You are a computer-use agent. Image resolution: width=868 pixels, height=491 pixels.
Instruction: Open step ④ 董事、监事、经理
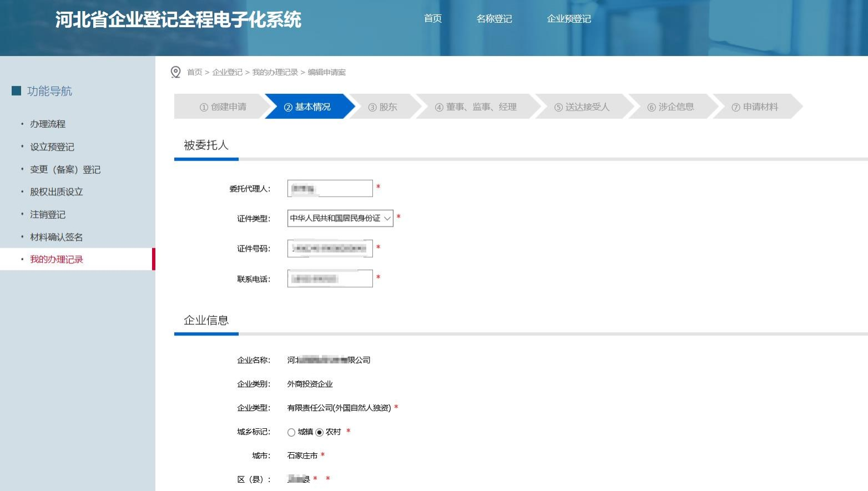tap(476, 107)
